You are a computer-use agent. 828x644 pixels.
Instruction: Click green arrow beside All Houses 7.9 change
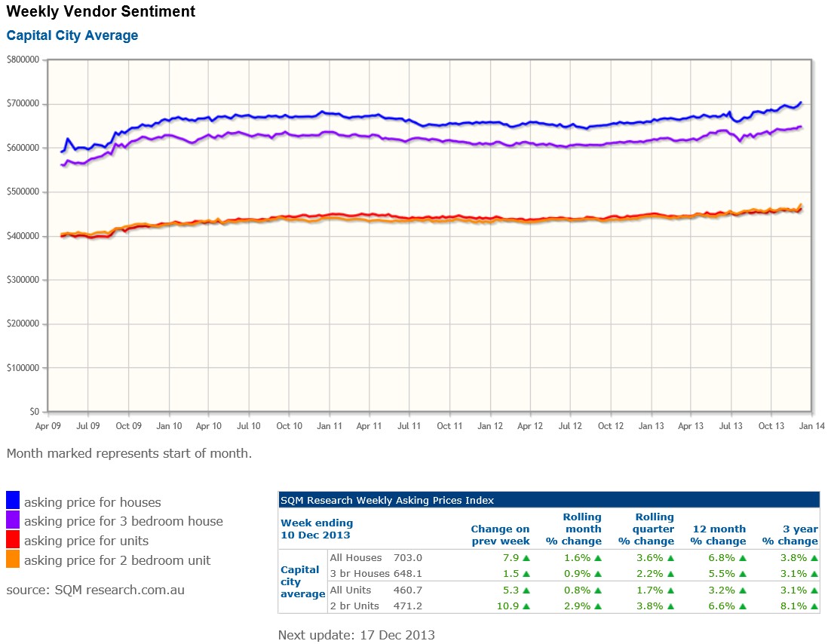pyautogui.click(x=526, y=558)
